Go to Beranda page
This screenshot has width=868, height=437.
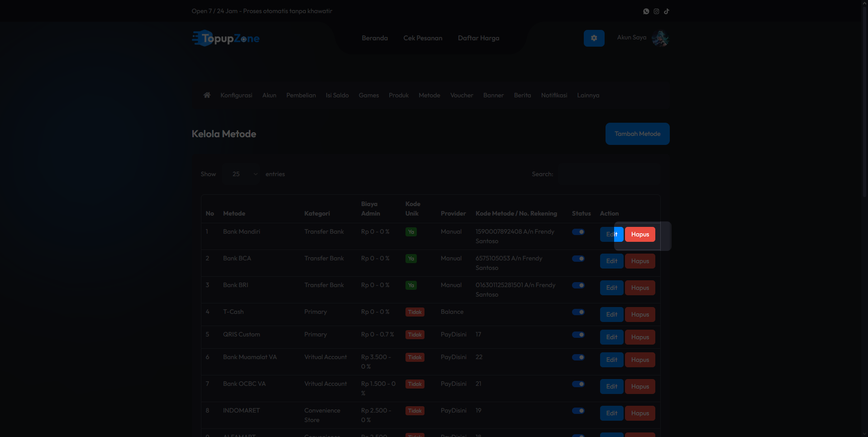pyautogui.click(x=375, y=38)
